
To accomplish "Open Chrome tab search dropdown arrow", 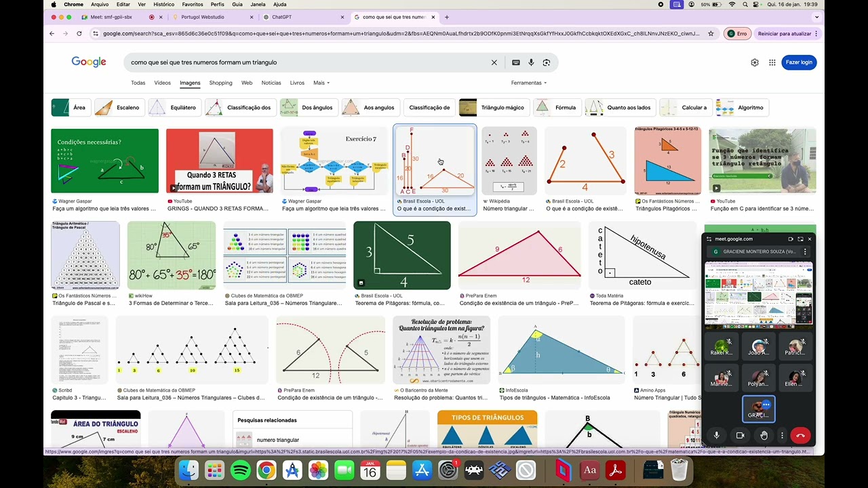I will [x=815, y=17].
